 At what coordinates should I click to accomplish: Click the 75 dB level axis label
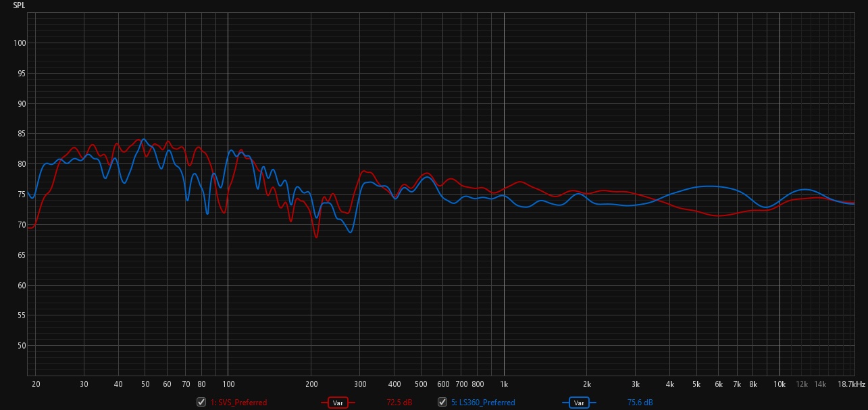click(22, 195)
